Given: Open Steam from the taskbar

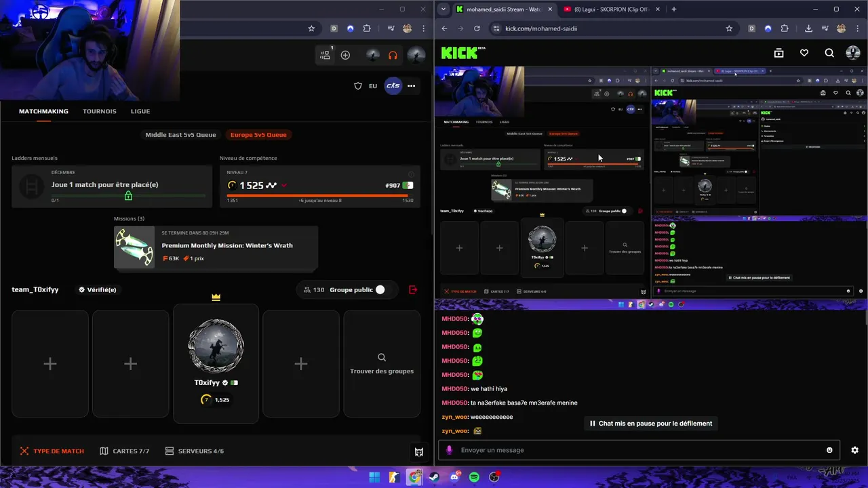Looking at the screenshot, I should [x=434, y=477].
